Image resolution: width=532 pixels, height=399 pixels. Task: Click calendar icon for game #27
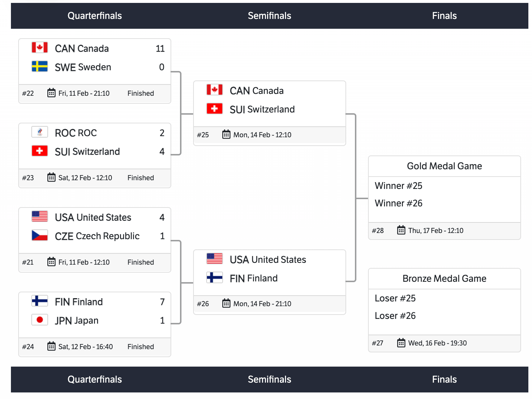point(401,343)
